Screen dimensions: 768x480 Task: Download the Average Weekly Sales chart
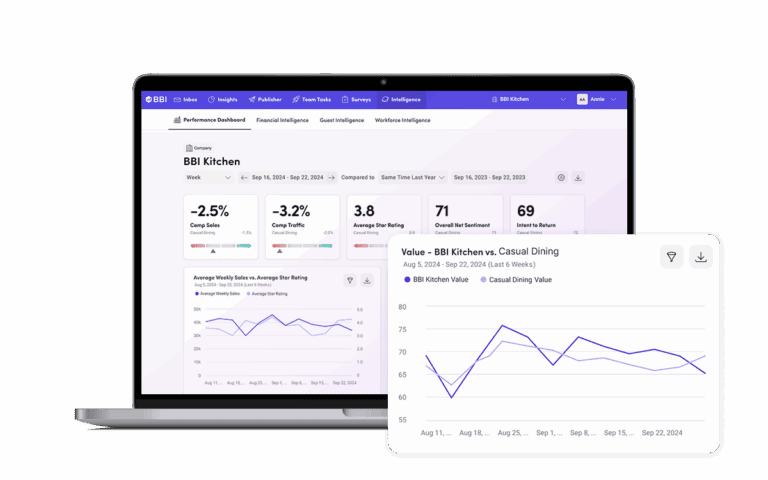tap(367, 280)
